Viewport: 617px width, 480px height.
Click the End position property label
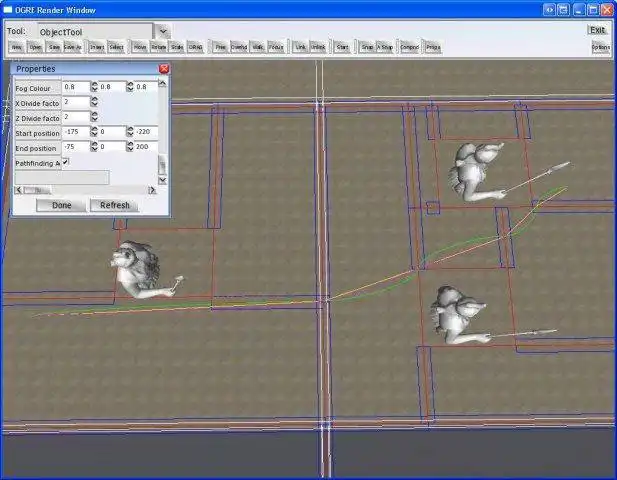pos(36,148)
